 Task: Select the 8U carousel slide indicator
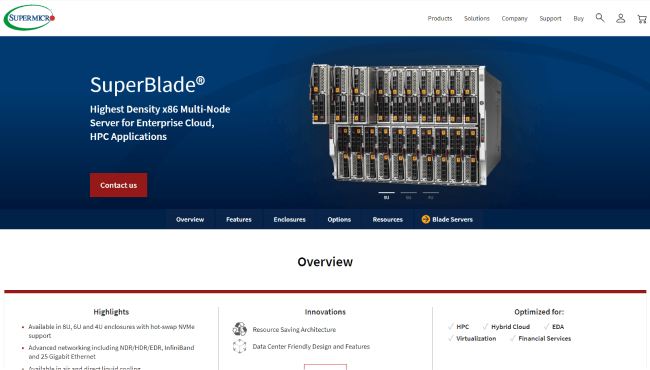pos(386,196)
